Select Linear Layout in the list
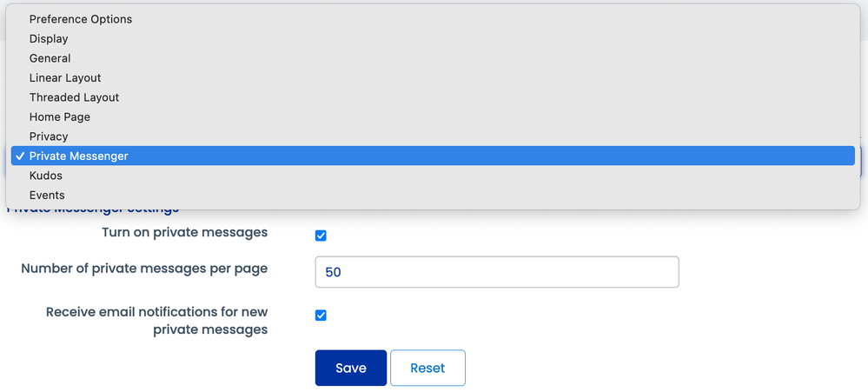 point(65,78)
